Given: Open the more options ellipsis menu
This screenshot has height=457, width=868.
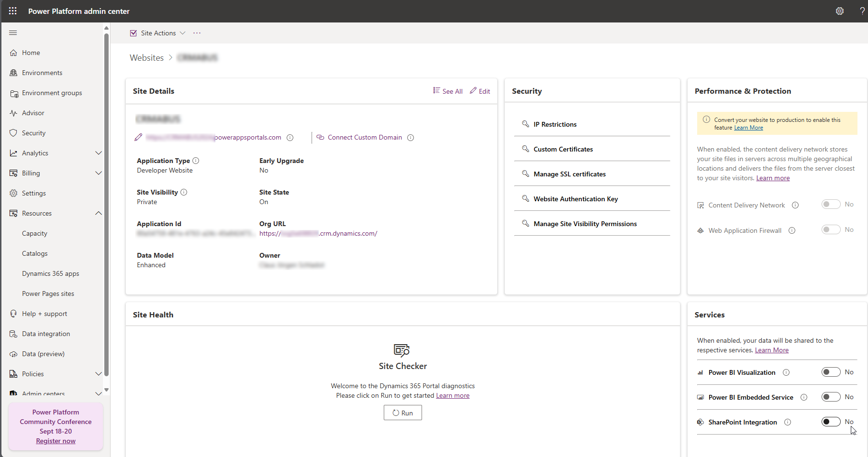Looking at the screenshot, I should coord(197,33).
